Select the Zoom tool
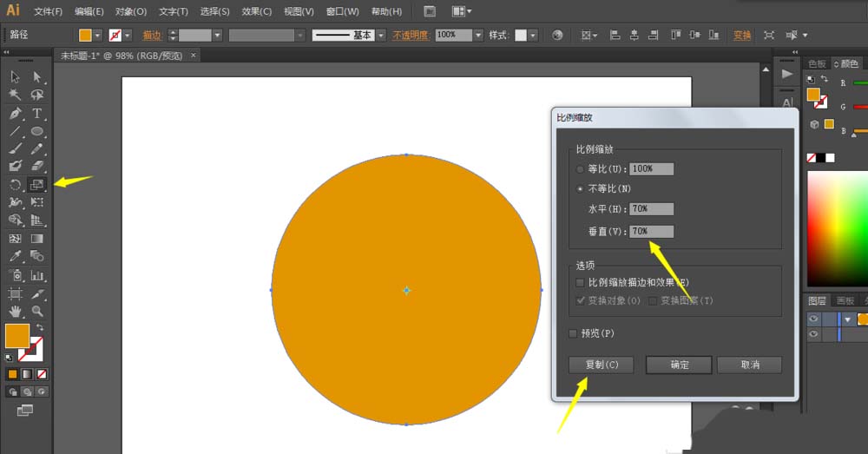This screenshot has width=868, height=454. click(37, 311)
